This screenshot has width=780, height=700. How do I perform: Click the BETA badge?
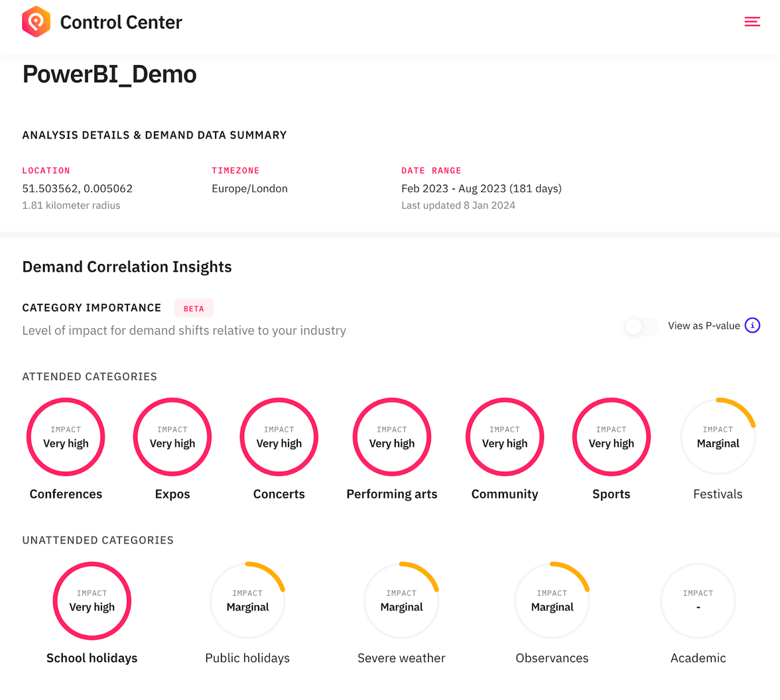[194, 308]
